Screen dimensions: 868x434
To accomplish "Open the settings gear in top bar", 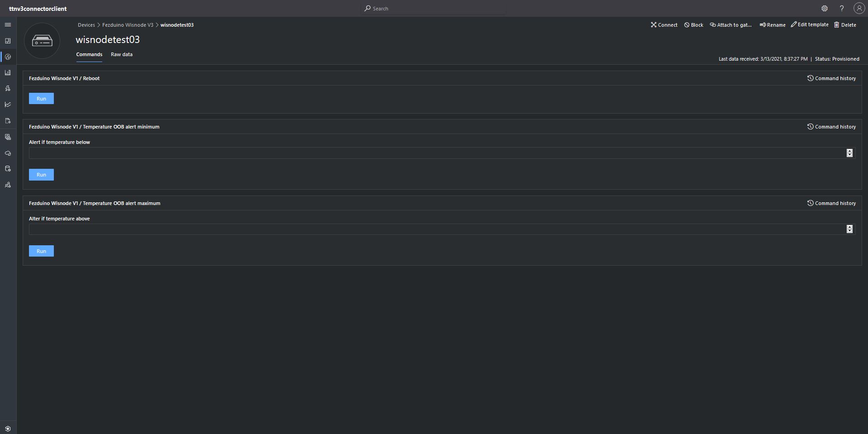I will (x=825, y=9).
